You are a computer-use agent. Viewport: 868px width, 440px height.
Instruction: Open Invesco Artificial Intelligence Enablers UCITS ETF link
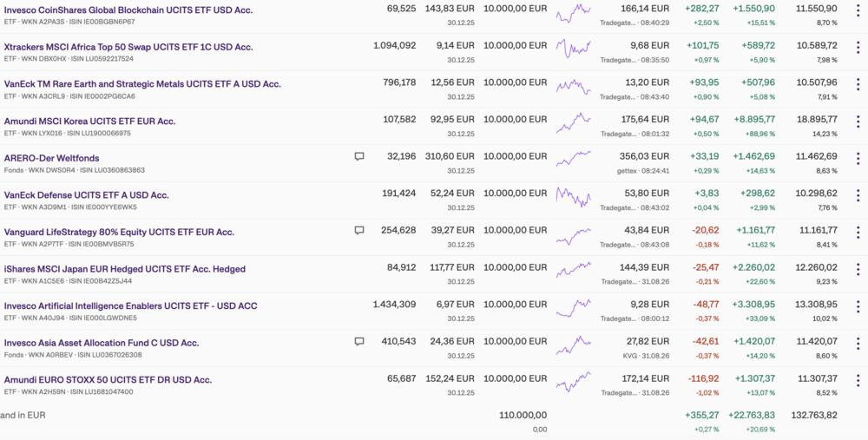131,306
